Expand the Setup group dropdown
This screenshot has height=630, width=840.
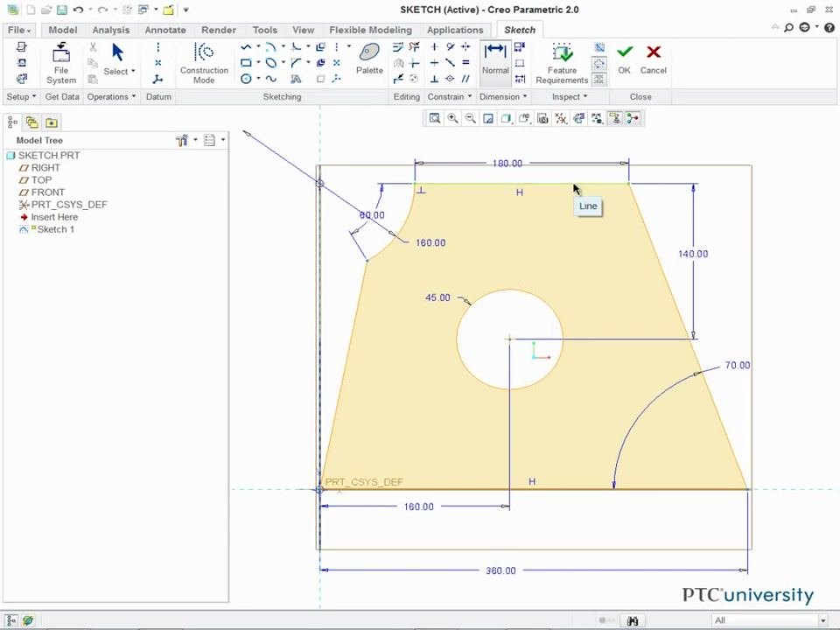(21, 97)
